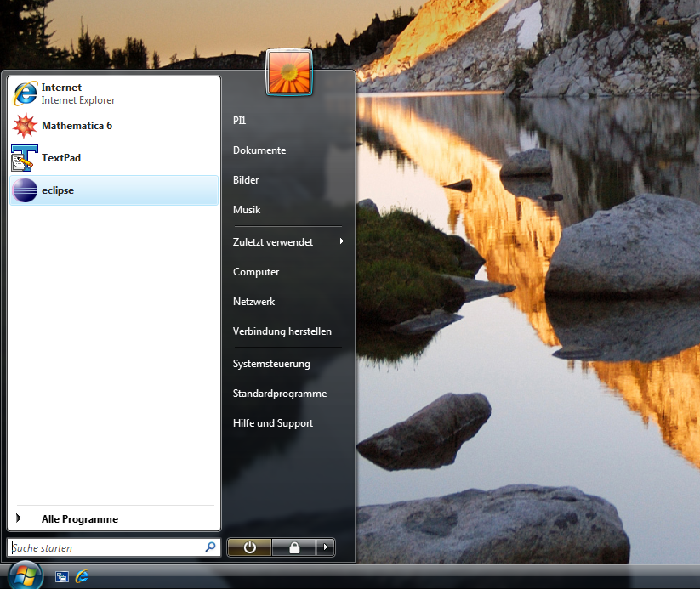
Task: Open Dokumente folder
Action: [x=259, y=150]
